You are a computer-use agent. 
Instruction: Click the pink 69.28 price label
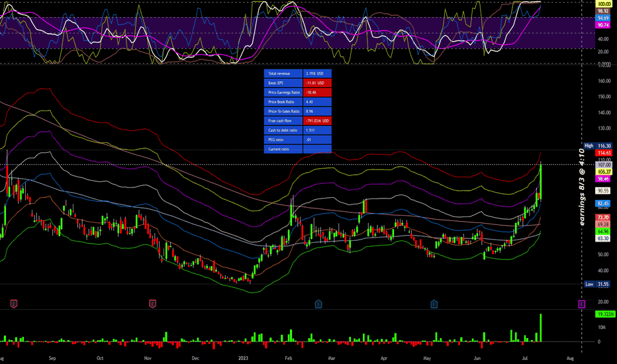604,224
